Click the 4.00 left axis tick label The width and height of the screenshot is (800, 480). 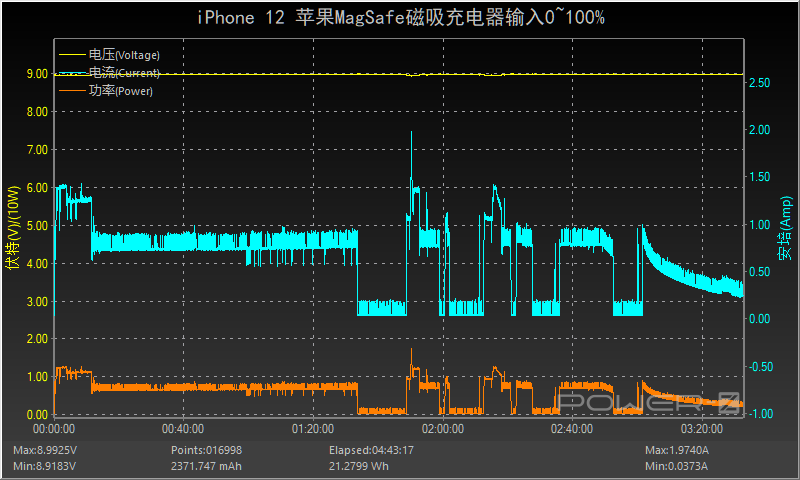(x=37, y=263)
